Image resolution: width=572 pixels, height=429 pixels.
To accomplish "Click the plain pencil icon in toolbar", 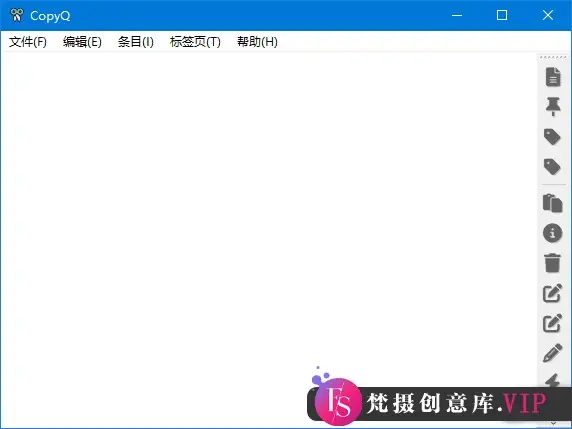I will [552, 353].
